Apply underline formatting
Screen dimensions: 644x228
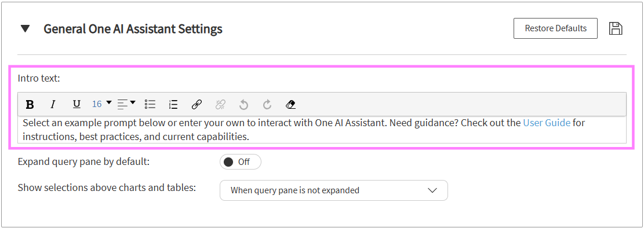(77, 105)
